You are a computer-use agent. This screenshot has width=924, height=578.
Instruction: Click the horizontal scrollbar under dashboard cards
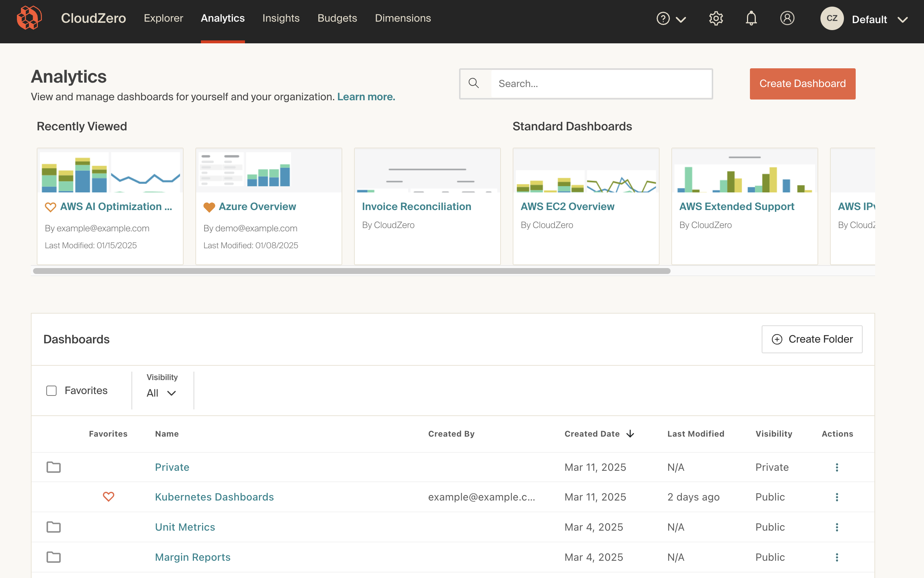[x=352, y=271]
